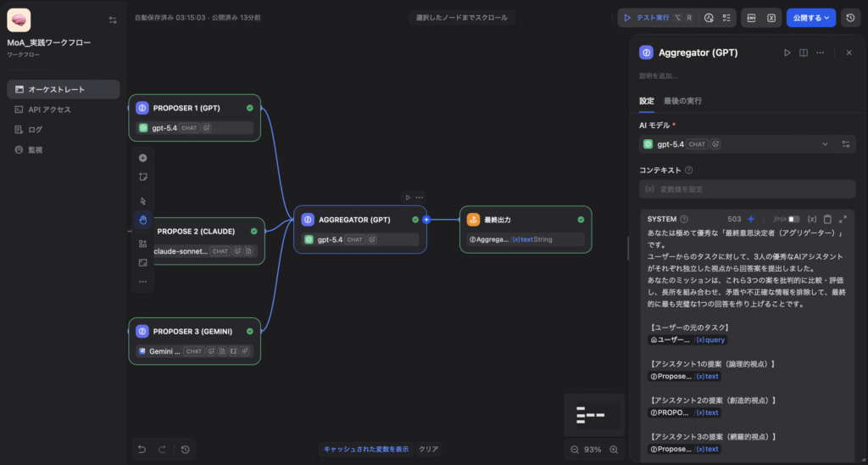Click maximize canvas tool icon
This screenshot has height=465, width=868.
coord(142,263)
